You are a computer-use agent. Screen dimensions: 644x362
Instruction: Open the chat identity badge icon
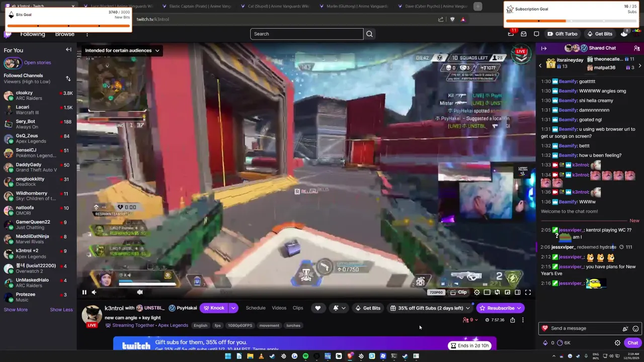(x=544, y=328)
